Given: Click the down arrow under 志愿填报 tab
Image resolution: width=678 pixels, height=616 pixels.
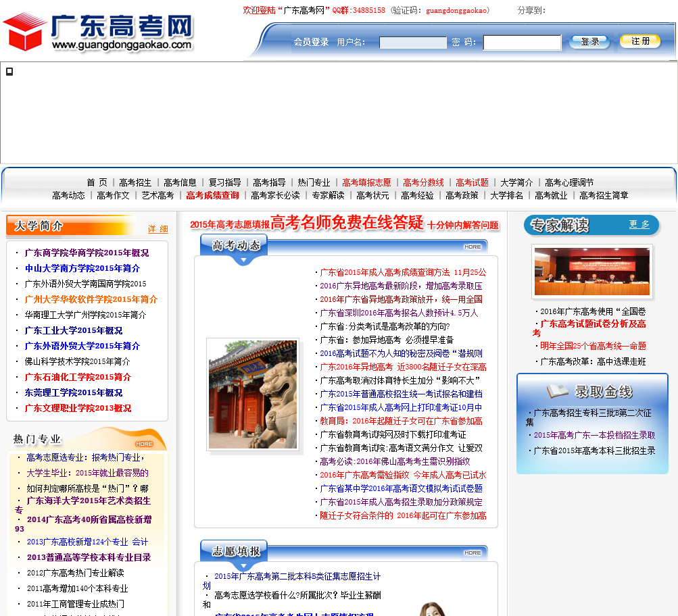Looking at the screenshot, I should (x=243, y=566).
